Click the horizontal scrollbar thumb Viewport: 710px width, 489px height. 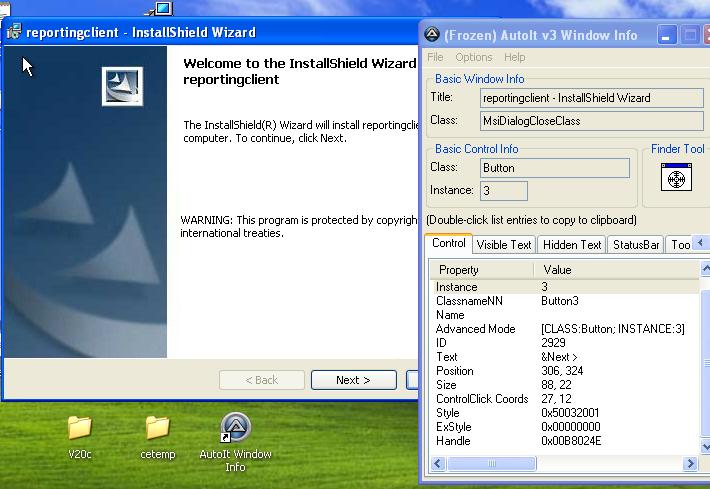pyautogui.click(x=491, y=464)
